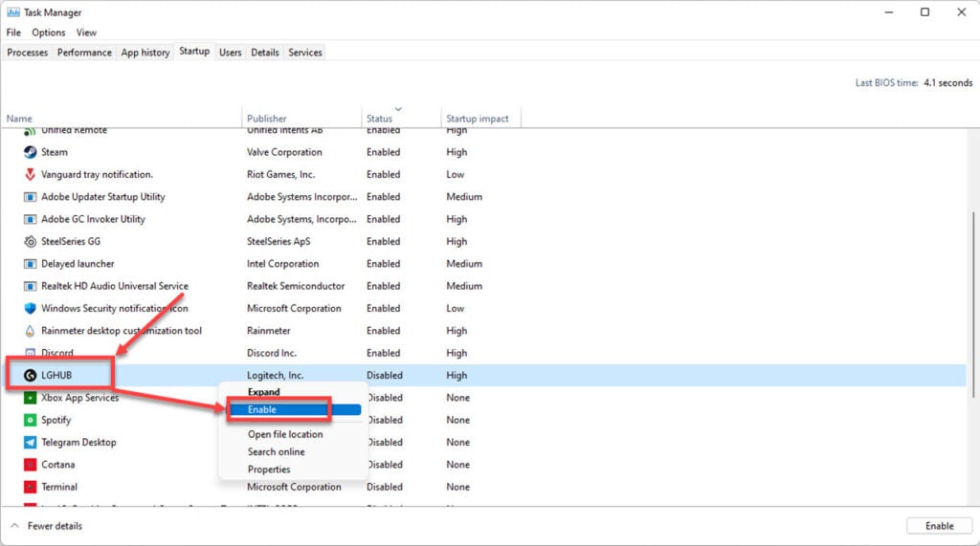This screenshot has width=980, height=546.
Task: Select the Terminal row name
Action: click(x=59, y=487)
